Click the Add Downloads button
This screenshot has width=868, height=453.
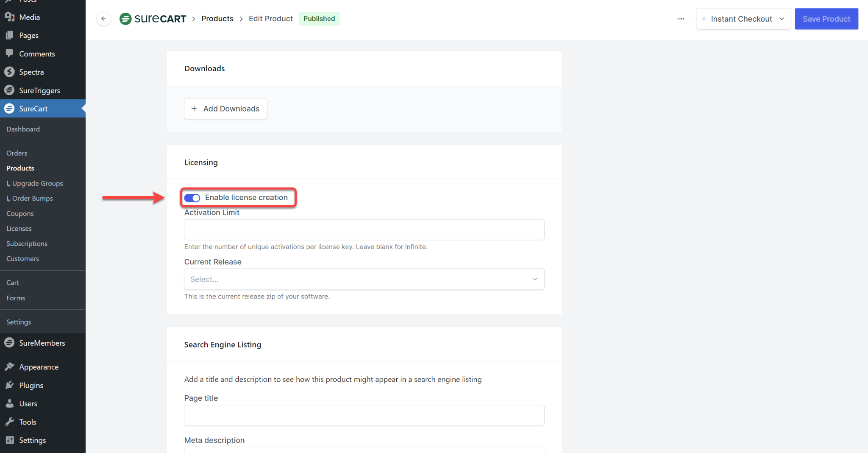tap(225, 109)
